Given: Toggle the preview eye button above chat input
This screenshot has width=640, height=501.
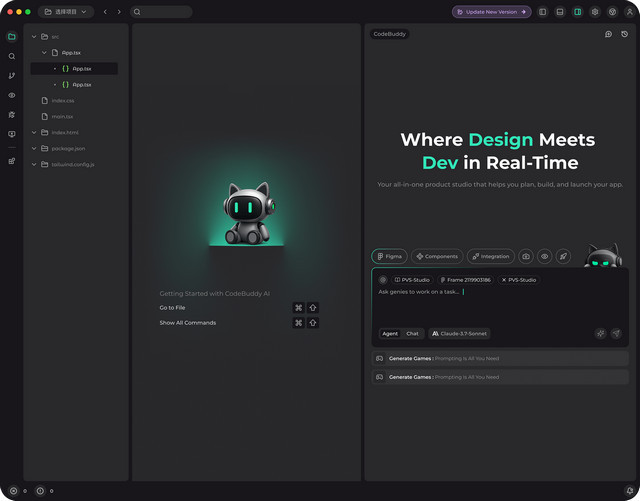Looking at the screenshot, I should point(545,256).
